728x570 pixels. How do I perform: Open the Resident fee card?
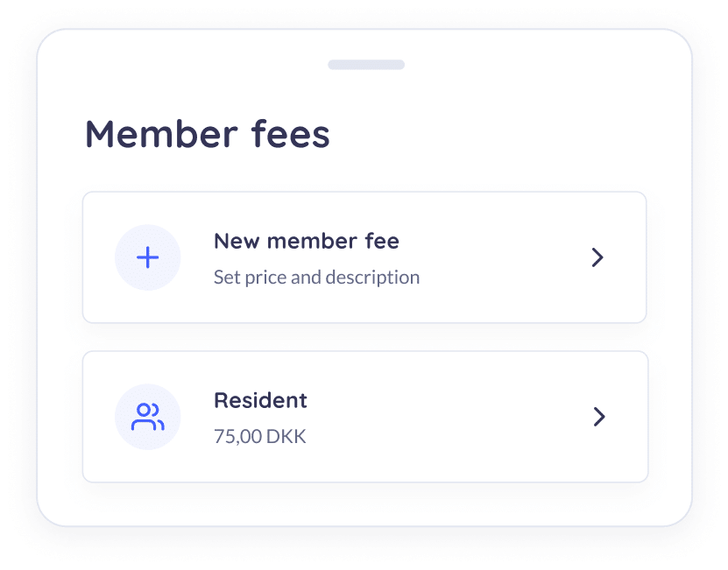click(x=365, y=417)
